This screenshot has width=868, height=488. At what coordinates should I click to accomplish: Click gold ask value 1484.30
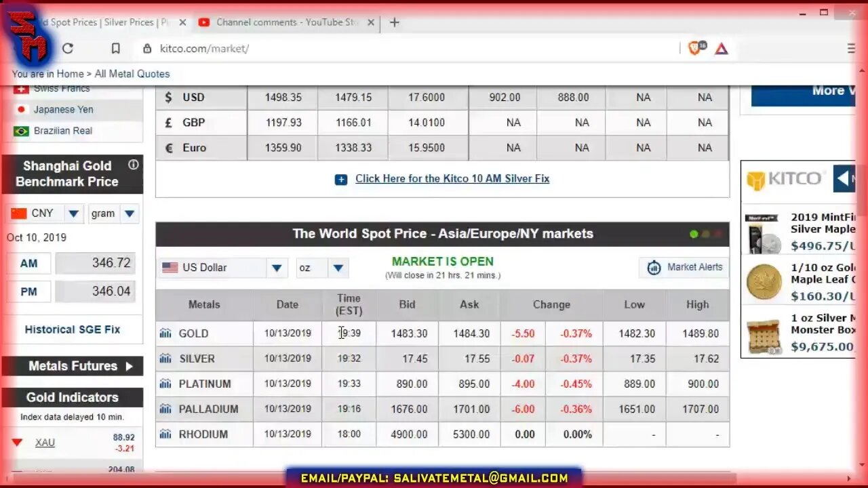coord(471,333)
